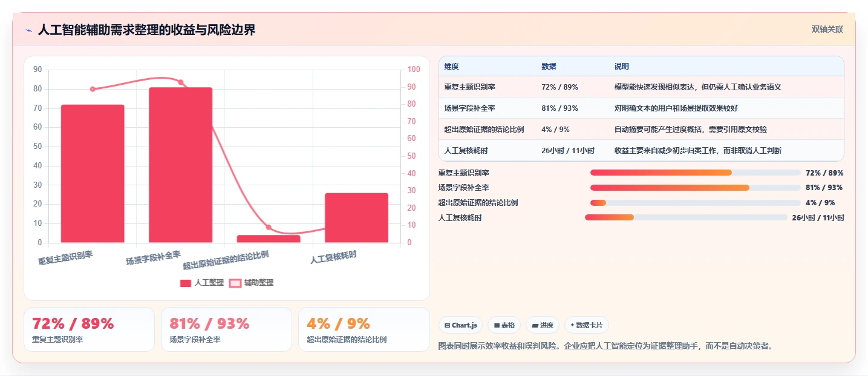Click the 重复主题识别率 progress bar
The height and width of the screenshot is (376, 868).
coord(695,173)
